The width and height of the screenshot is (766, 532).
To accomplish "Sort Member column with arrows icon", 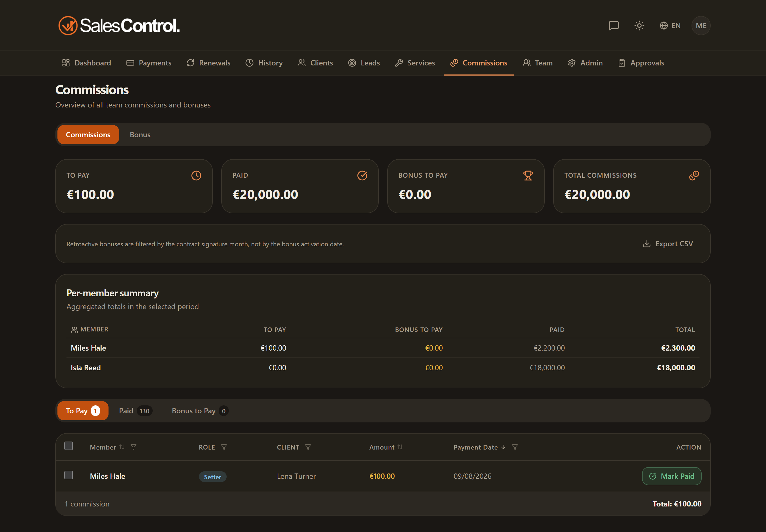I will coord(122,447).
